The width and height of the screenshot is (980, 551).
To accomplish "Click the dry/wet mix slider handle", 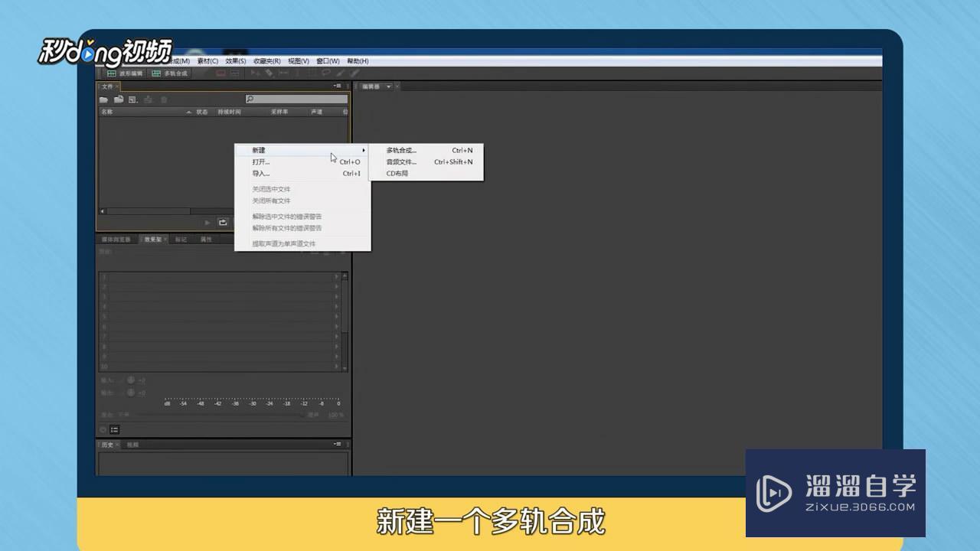I will (x=302, y=415).
